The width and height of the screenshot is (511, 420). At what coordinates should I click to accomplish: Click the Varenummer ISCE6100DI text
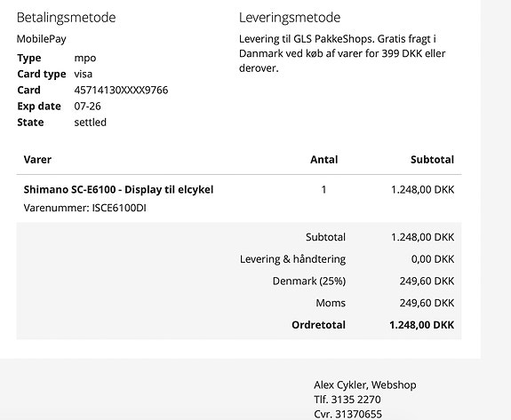click(84, 208)
